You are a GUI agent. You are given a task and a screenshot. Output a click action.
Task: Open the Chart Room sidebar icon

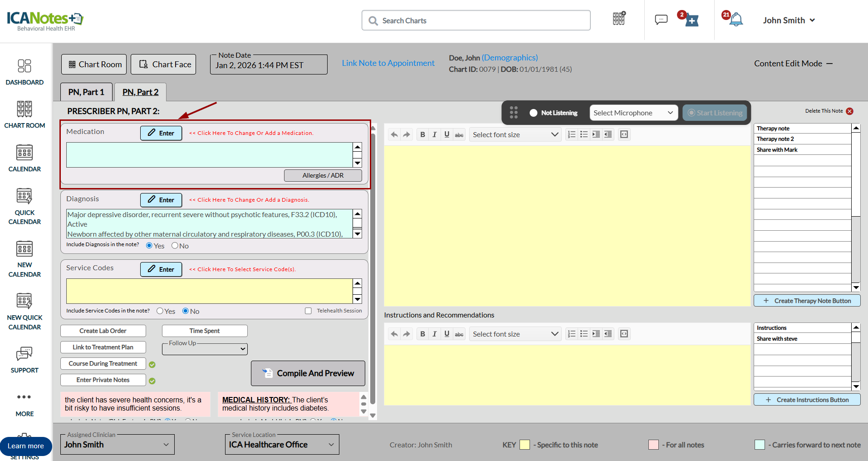(x=25, y=114)
